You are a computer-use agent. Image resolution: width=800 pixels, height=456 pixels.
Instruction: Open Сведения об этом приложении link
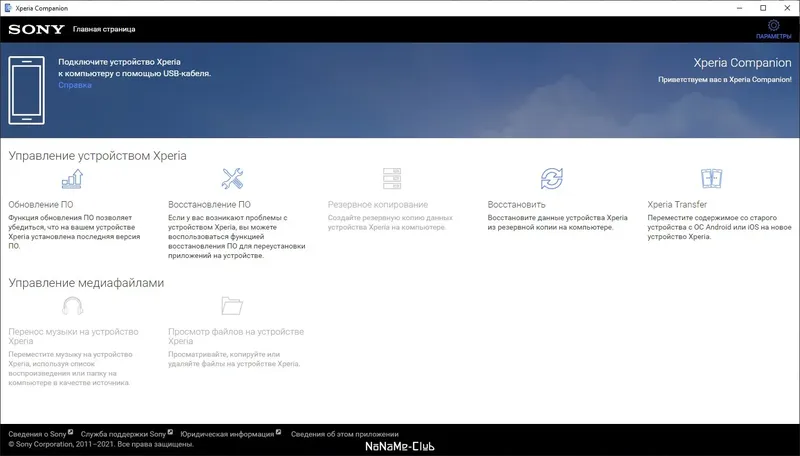pyautogui.click(x=344, y=434)
